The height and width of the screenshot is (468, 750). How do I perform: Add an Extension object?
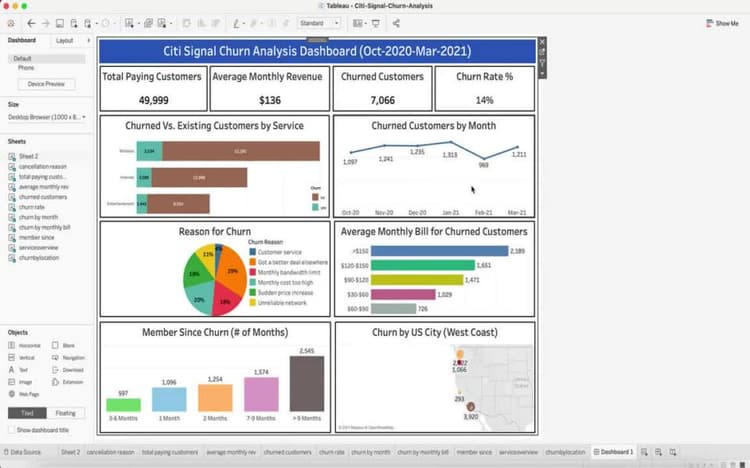coord(67,382)
